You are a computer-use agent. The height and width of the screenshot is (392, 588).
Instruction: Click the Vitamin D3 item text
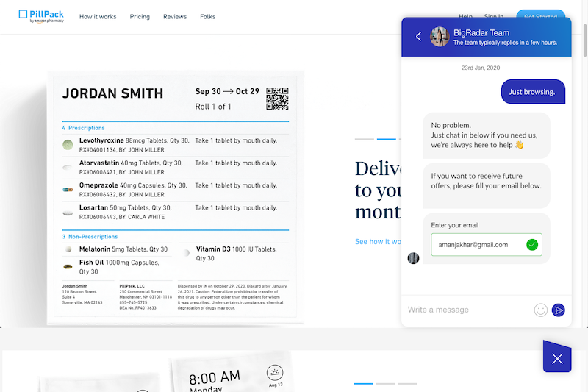pos(236,254)
